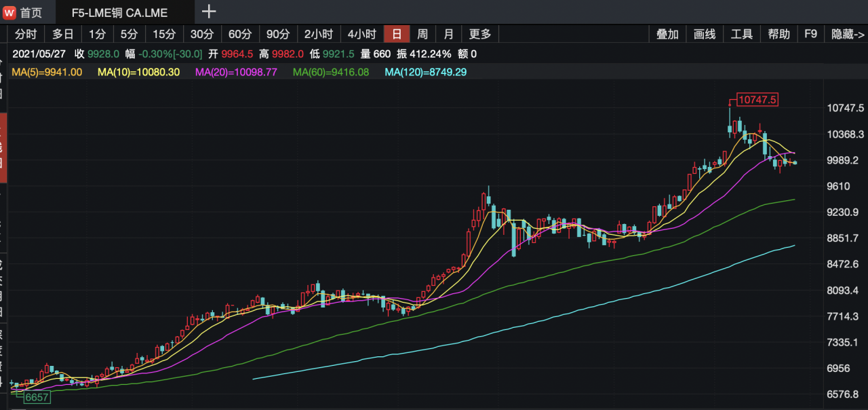This screenshot has width=868, height=410.
Task: Click amplitude 412.24% value
Action: 430,54
